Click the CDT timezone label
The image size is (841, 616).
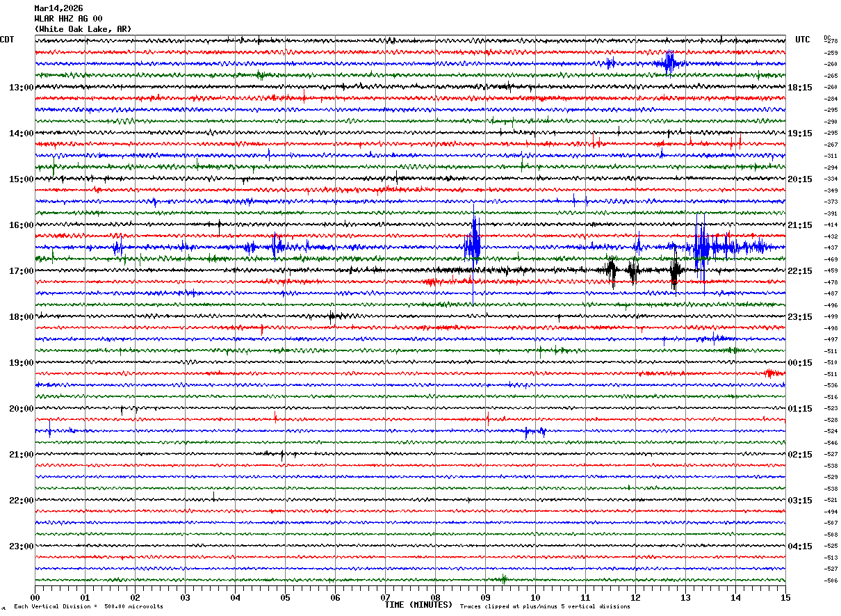[x=8, y=40]
